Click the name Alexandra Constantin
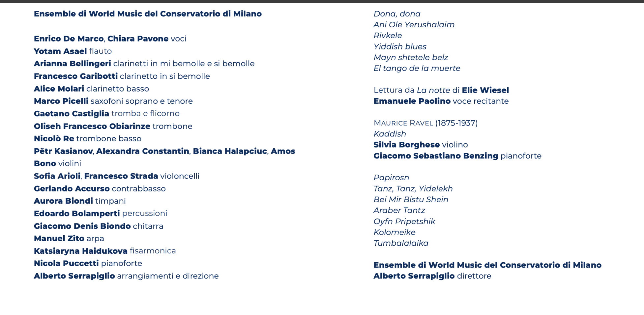This screenshot has height=315, width=644. tap(142, 151)
